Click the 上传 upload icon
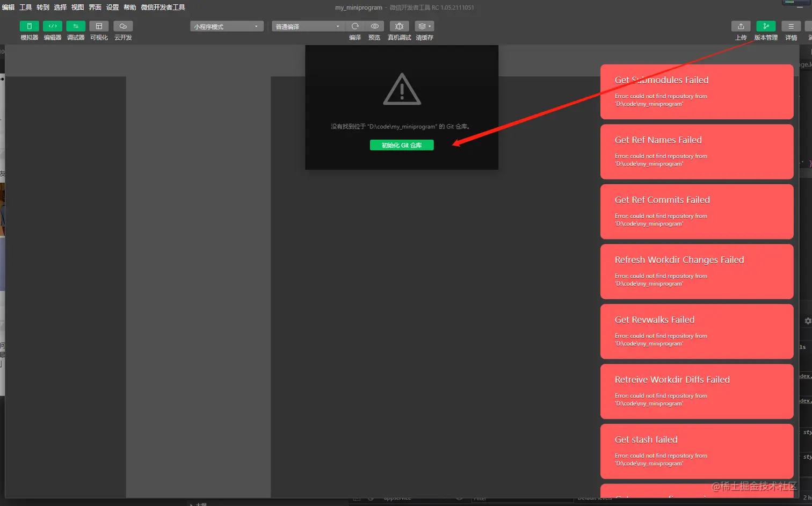The width and height of the screenshot is (812, 506). (x=741, y=26)
